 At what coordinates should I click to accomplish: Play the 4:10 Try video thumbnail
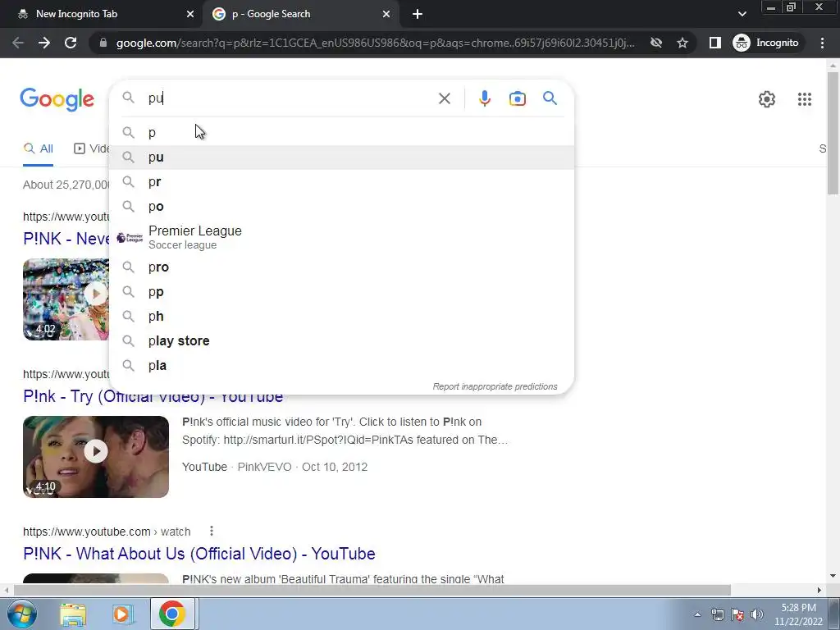tap(96, 457)
